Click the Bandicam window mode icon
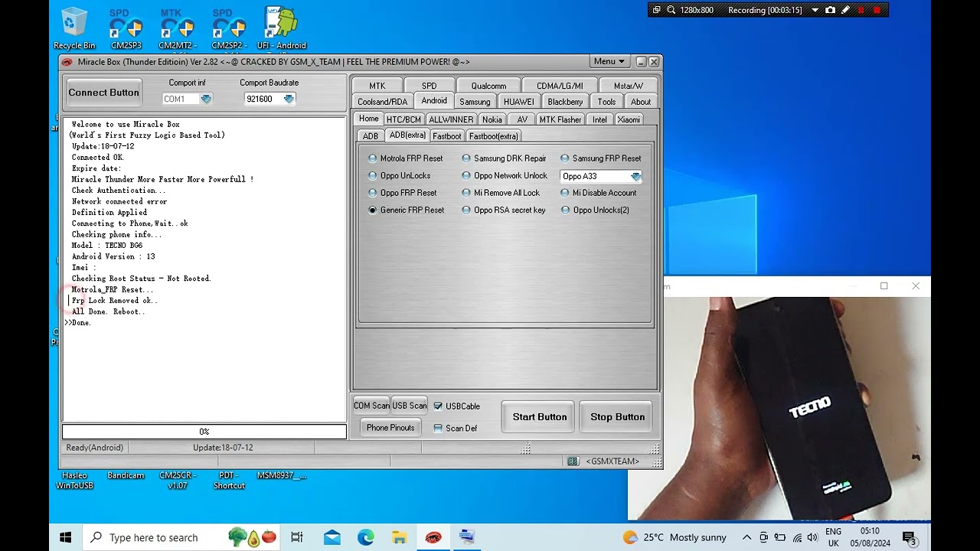The image size is (980, 551). click(656, 10)
